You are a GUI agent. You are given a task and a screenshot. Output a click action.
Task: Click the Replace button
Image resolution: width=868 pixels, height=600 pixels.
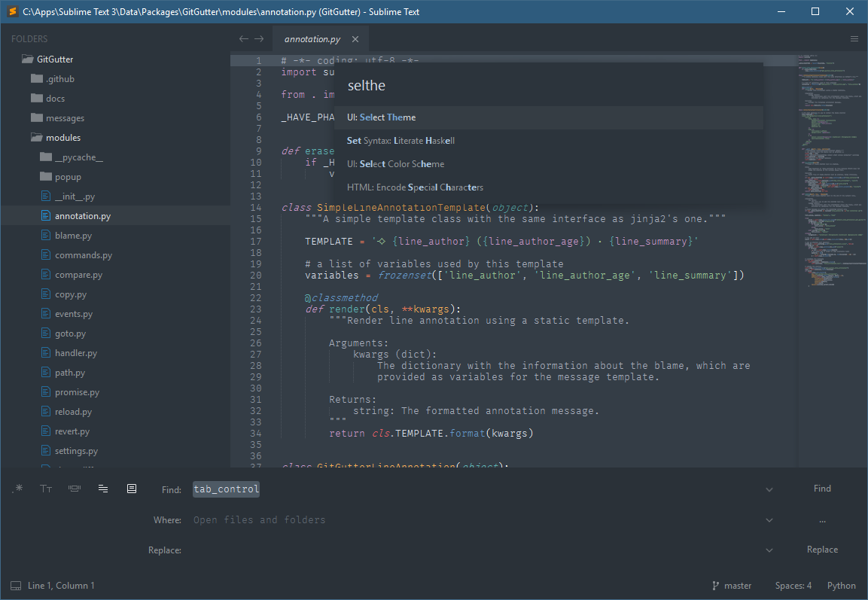(x=822, y=550)
